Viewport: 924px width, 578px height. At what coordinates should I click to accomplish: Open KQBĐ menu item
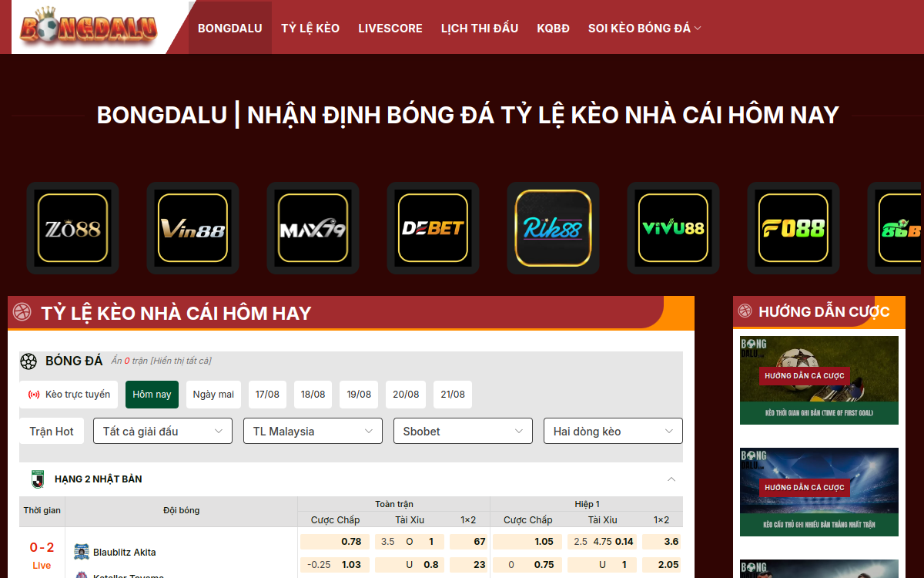(553, 28)
